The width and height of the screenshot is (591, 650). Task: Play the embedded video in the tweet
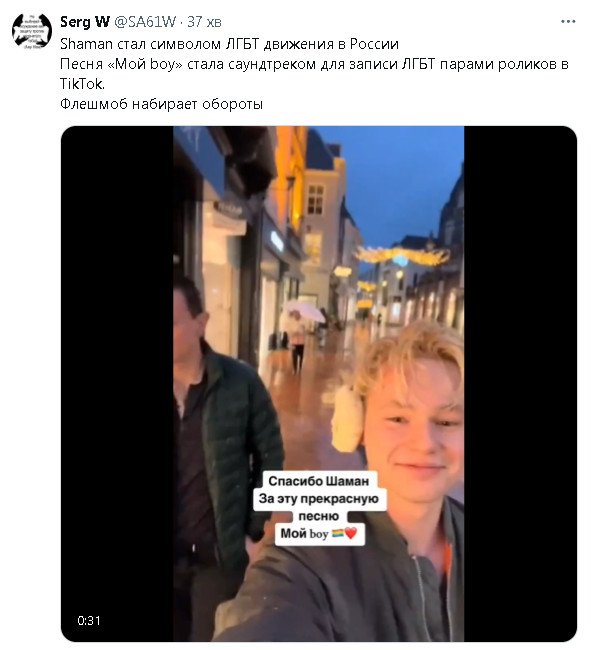[x=319, y=384]
